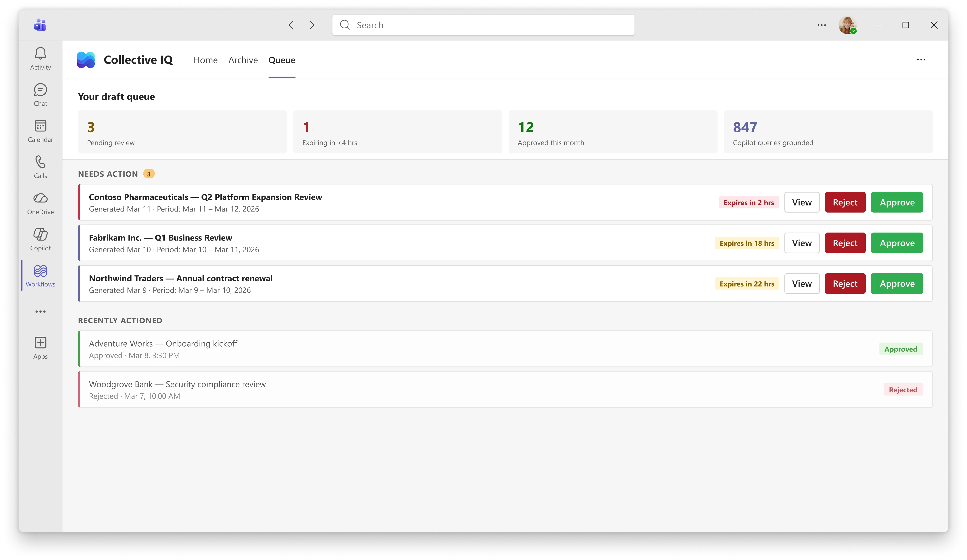Open Fabrikam Inc. Q1 Business Review title
Screen dimensions: 967x560
[160, 238]
